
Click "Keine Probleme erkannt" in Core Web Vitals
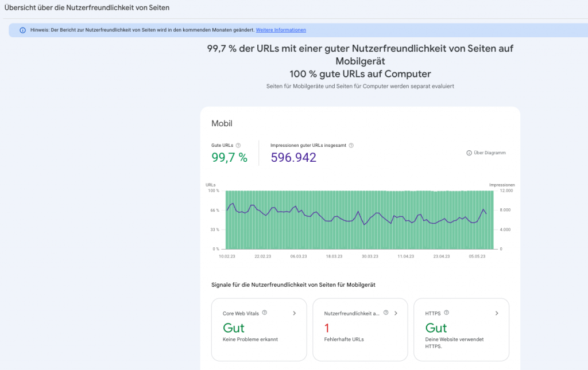(x=250, y=340)
